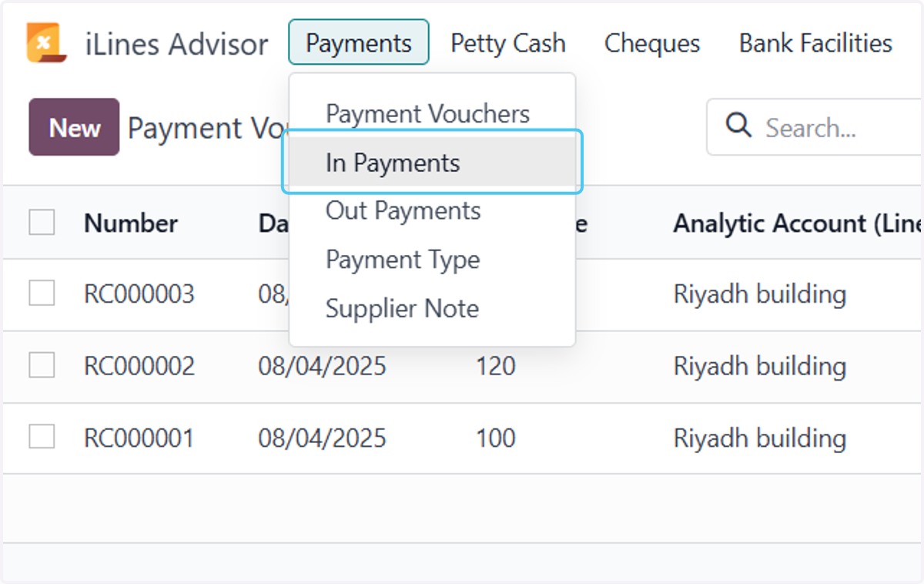Screen dimensions: 924x584
Task: Click the amount 100 cell
Action: tap(495, 438)
